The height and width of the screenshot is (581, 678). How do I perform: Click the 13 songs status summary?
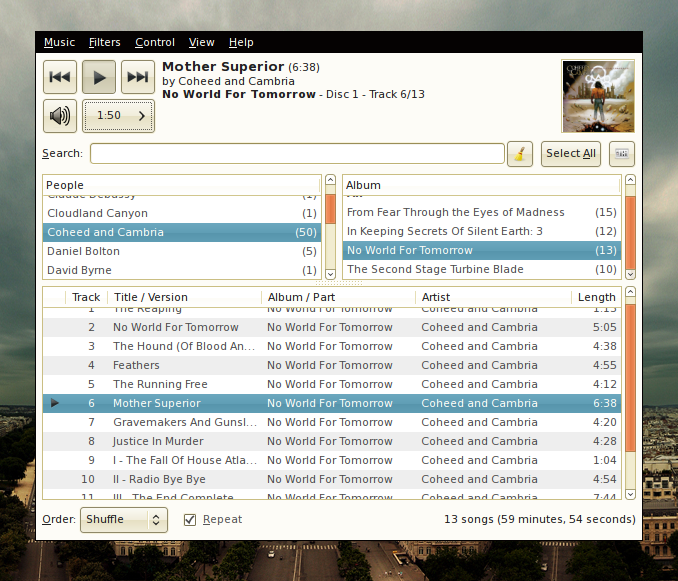tap(540, 519)
